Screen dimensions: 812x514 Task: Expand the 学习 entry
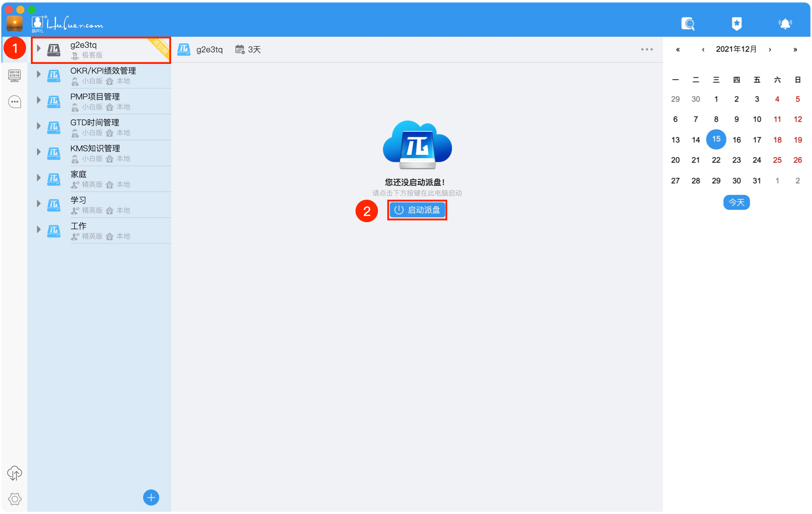click(x=39, y=204)
